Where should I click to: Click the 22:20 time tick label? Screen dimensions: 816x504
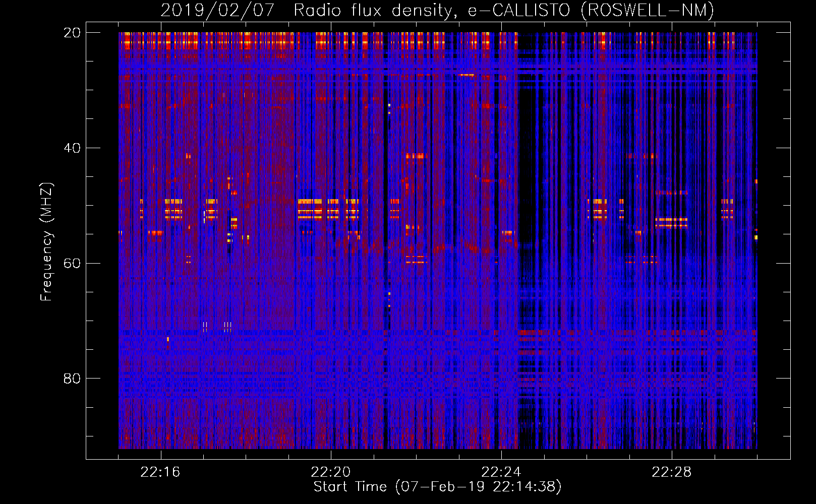(x=331, y=472)
